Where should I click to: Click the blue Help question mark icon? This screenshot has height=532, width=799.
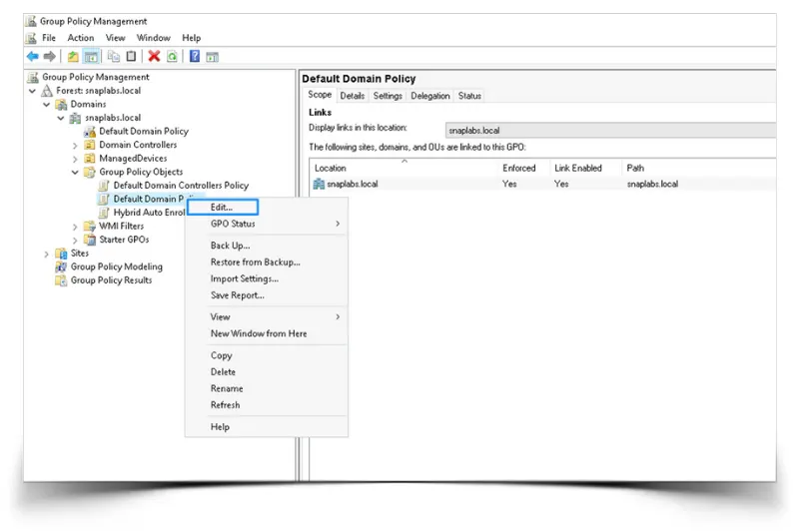(195, 57)
